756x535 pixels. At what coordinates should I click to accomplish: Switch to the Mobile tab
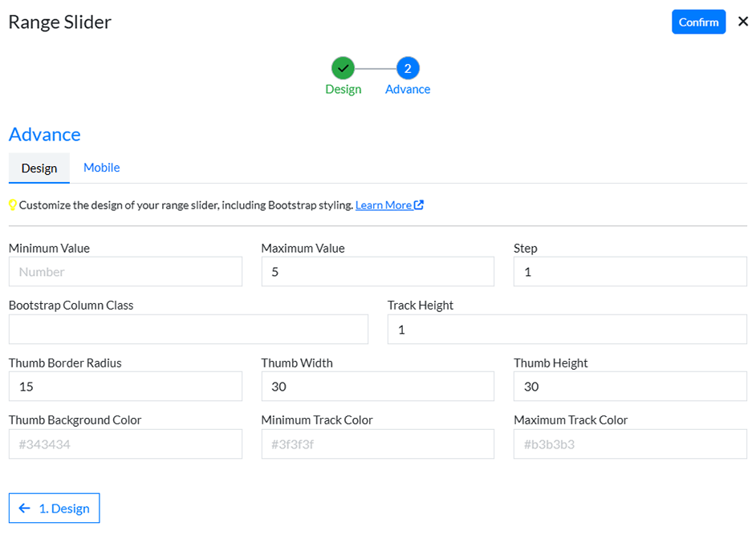click(x=101, y=168)
